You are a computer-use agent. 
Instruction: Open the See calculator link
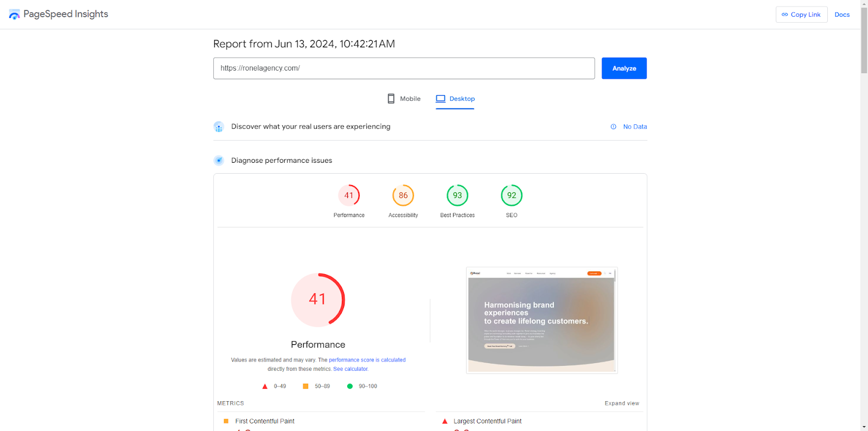tap(350, 369)
